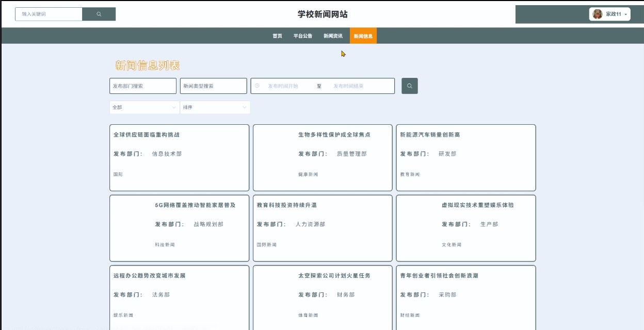Go to 首页 tab
The image size is (644, 330).
coord(278,36)
